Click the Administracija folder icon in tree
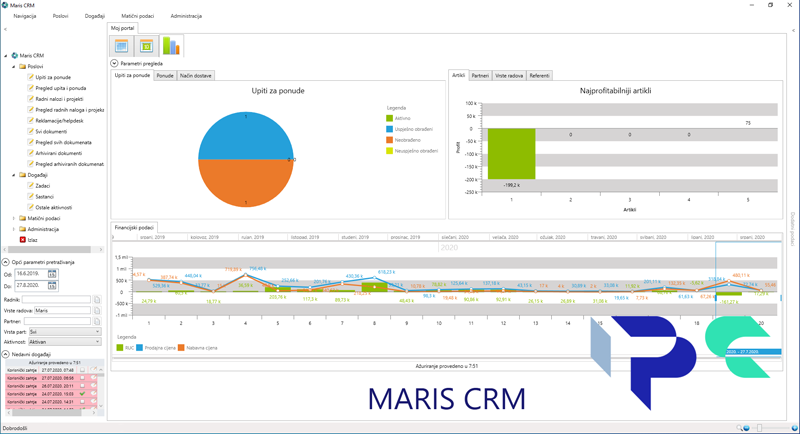Image resolution: width=800 pixels, height=434 pixels. [x=22, y=229]
